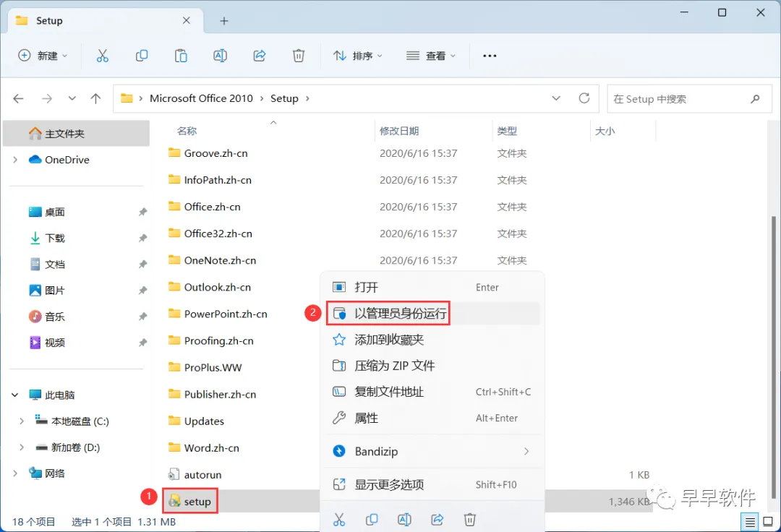This screenshot has width=781, height=532.
Task: Choose Show more options (显示更多选项)
Action: (x=432, y=485)
